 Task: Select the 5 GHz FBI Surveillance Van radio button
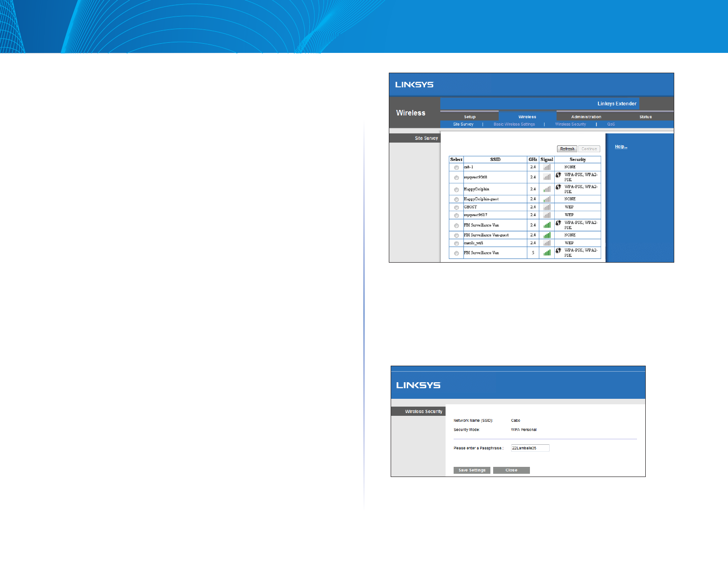(456, 253)
